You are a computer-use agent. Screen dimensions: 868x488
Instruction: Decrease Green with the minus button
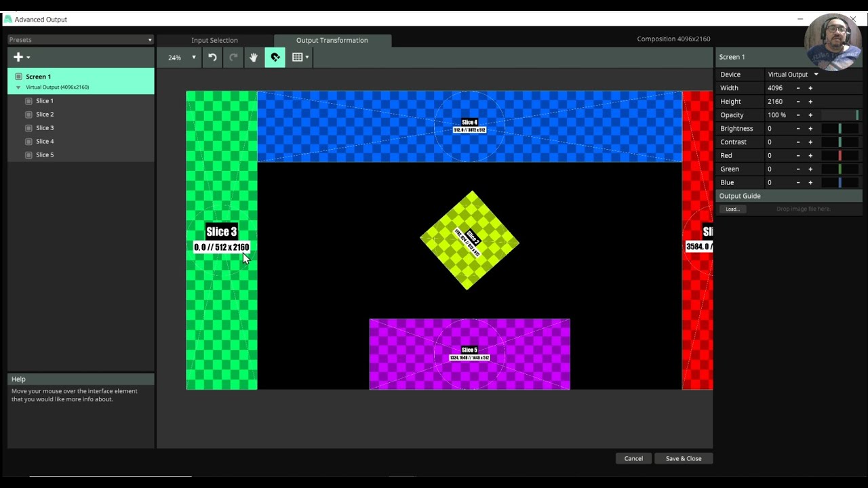point(798,169)
